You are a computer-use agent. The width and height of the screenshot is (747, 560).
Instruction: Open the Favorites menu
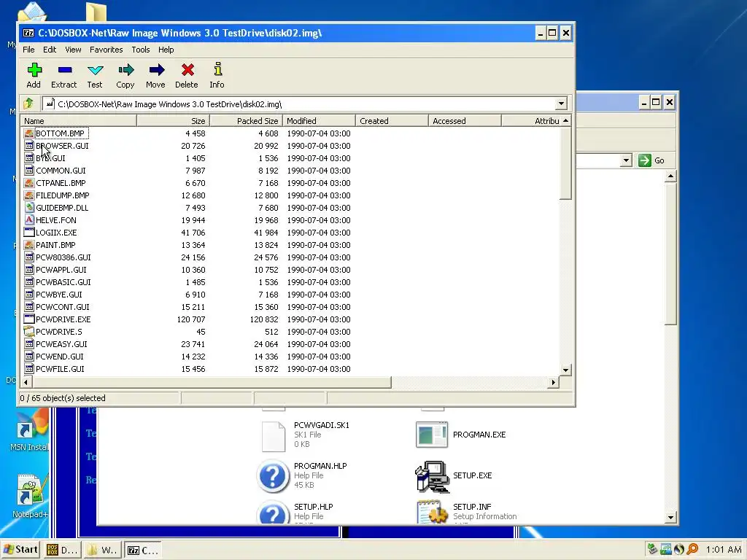(107, 50)
